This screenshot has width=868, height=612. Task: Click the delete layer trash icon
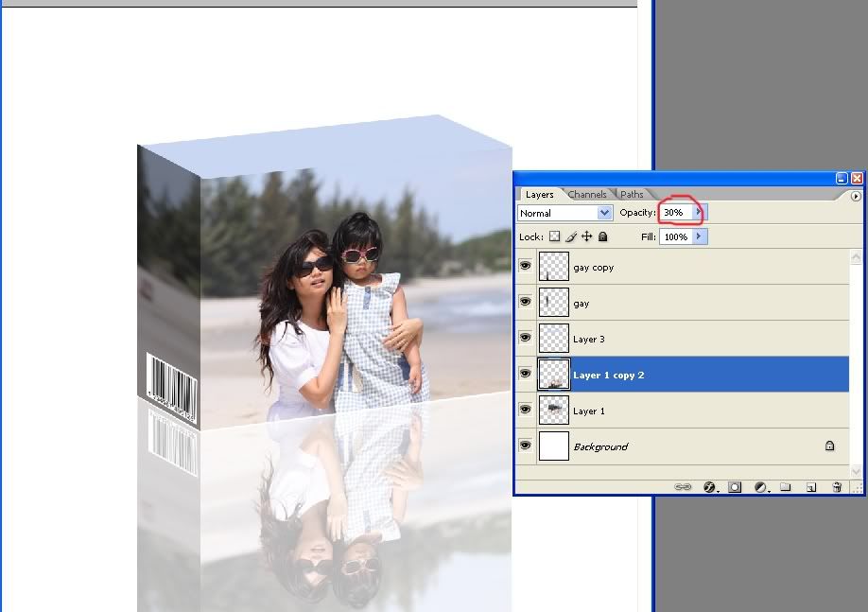(x=837, y=486)
